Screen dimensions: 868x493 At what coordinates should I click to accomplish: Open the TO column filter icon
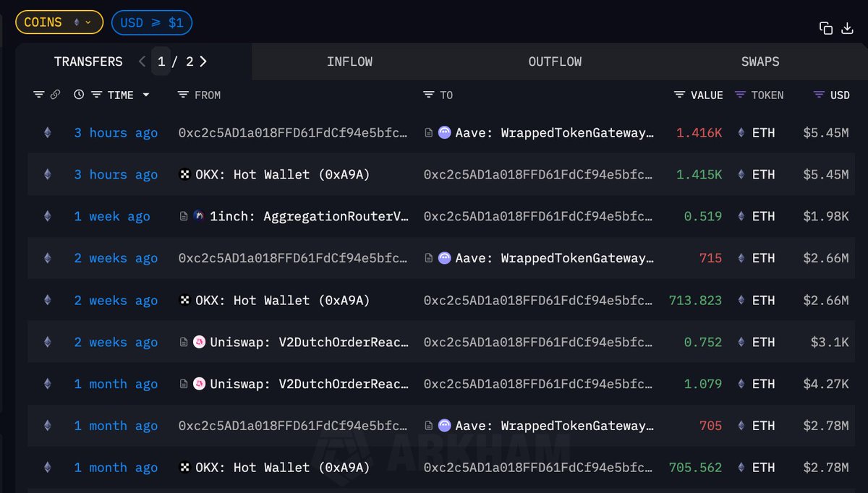[x=429, y=95]
